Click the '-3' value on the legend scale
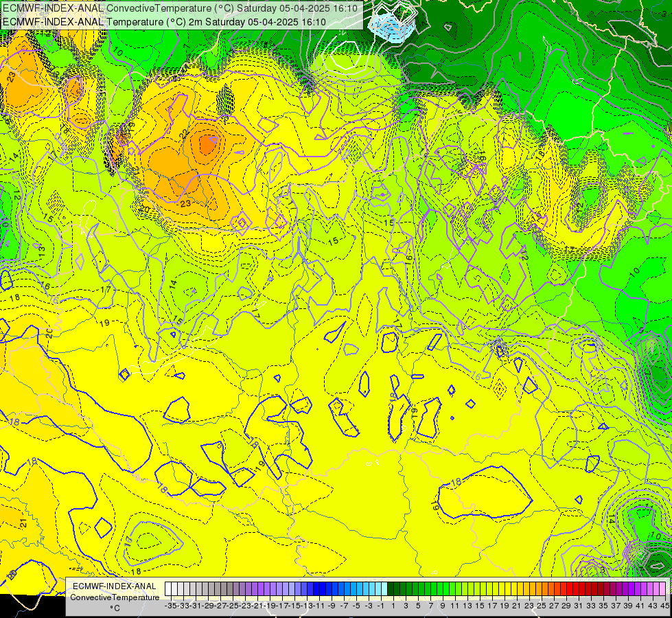Image resolution: width=672 pixels, height=618 pixels. (368, 606)
